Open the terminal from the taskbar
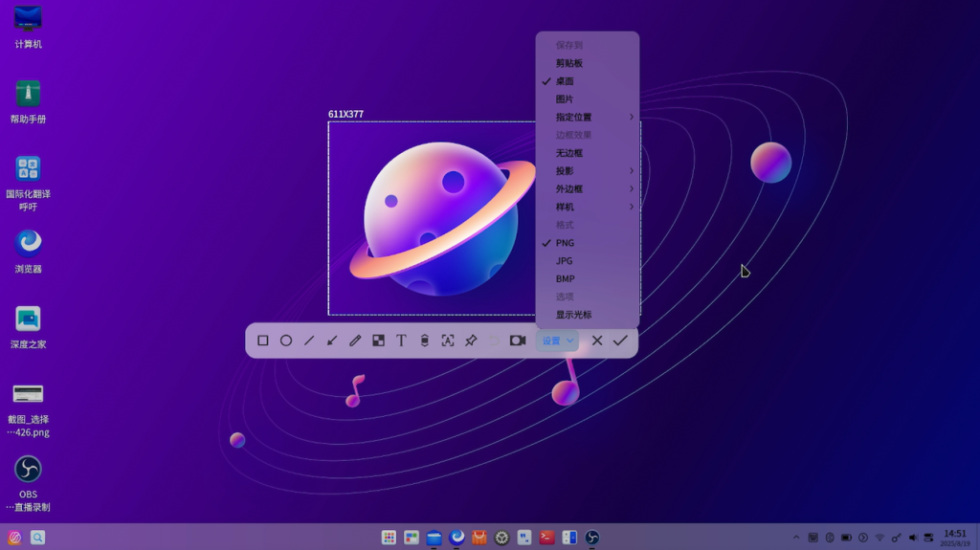 (x=546, y=538)
